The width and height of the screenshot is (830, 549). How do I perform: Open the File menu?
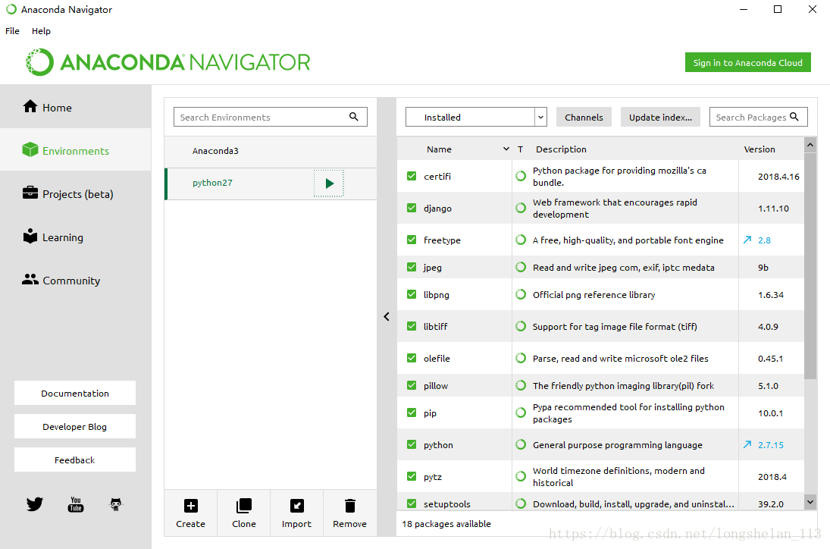pos(12,31)
